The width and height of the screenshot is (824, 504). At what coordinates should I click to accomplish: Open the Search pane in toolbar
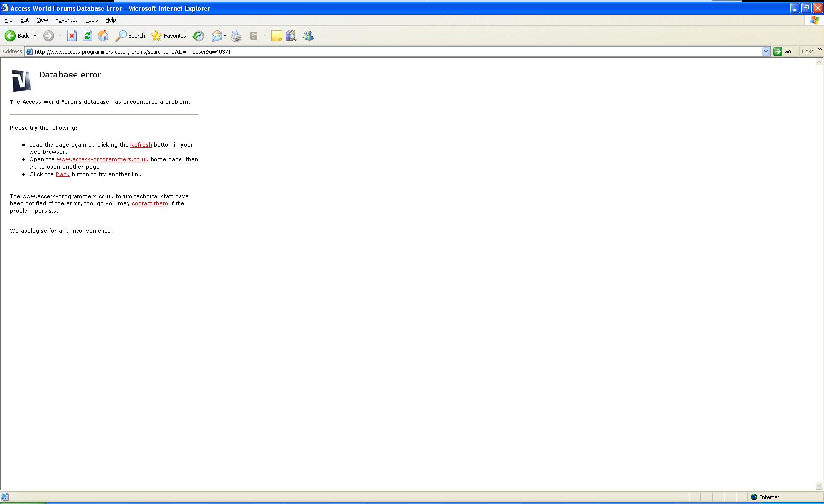pos(130,36)
